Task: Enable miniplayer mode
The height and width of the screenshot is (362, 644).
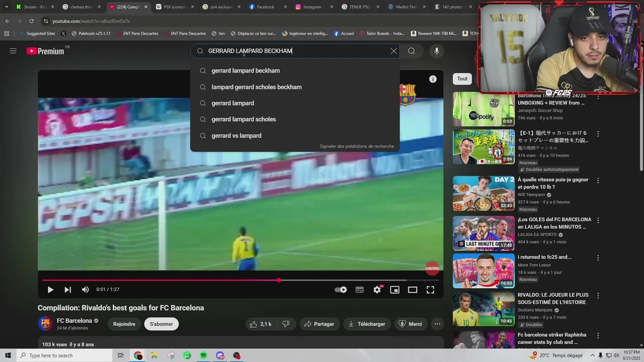Action: tap(394, 290)
